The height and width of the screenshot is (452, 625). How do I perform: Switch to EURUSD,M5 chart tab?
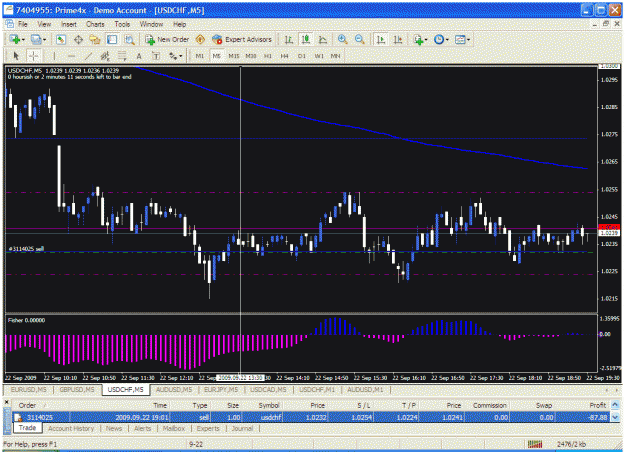29,389
